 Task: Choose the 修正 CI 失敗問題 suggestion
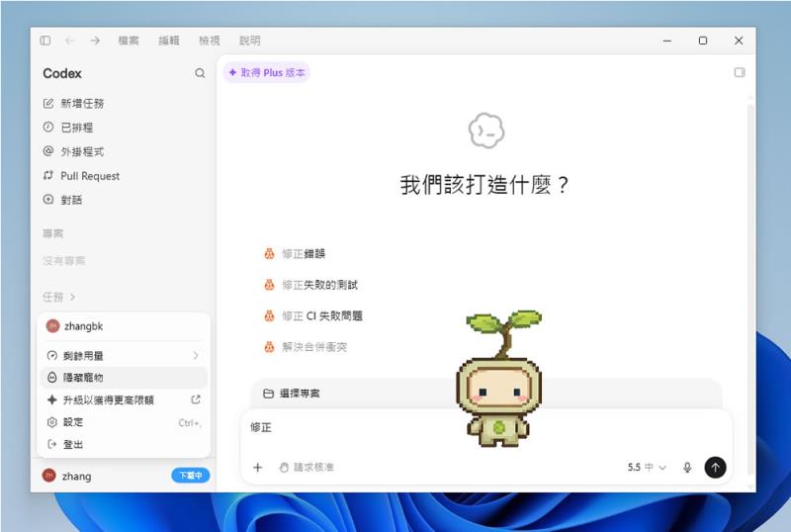tap(313, 316)
